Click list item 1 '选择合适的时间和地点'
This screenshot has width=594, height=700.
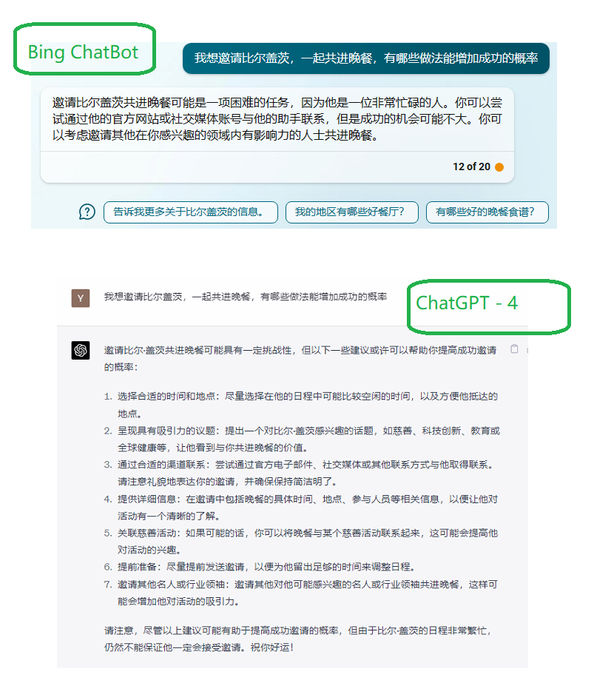pyautogui.click(x=166, y=397)
